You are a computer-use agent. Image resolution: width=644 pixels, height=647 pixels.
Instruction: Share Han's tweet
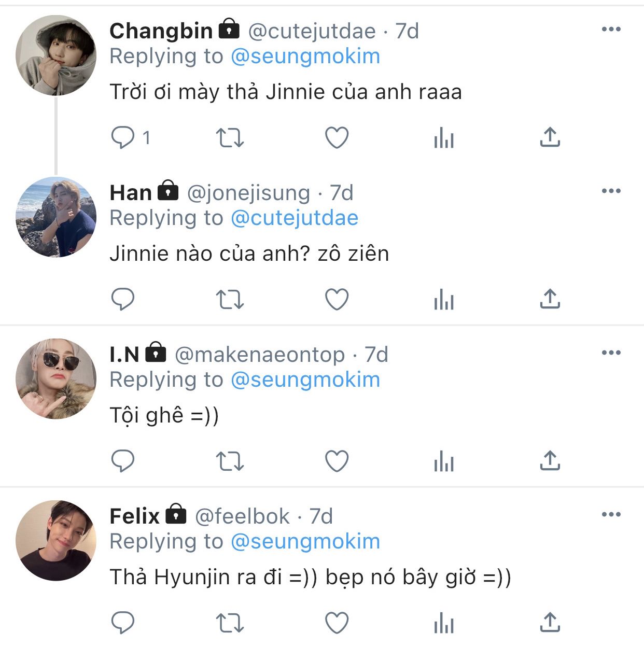pos(550,299)
